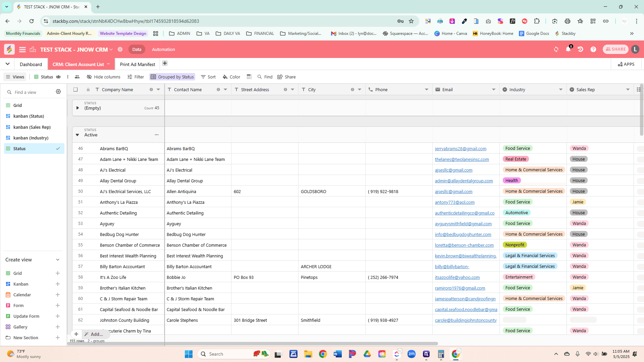Switch to Print Ad Manifest tab
Screen dimensions: 644x362
coord(138,64)
